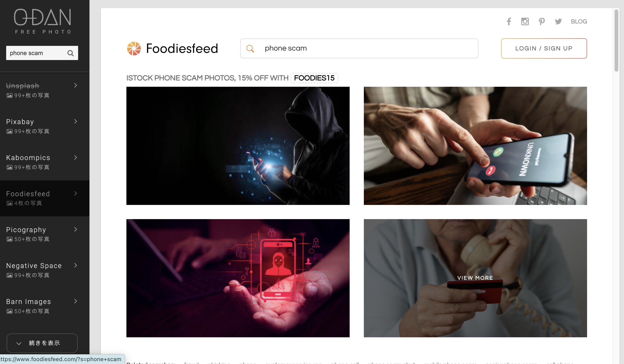Open the Facebook social icon
The width and height of the screenshot is (624, 364).
pyautogui.click(x=509, y=22)
